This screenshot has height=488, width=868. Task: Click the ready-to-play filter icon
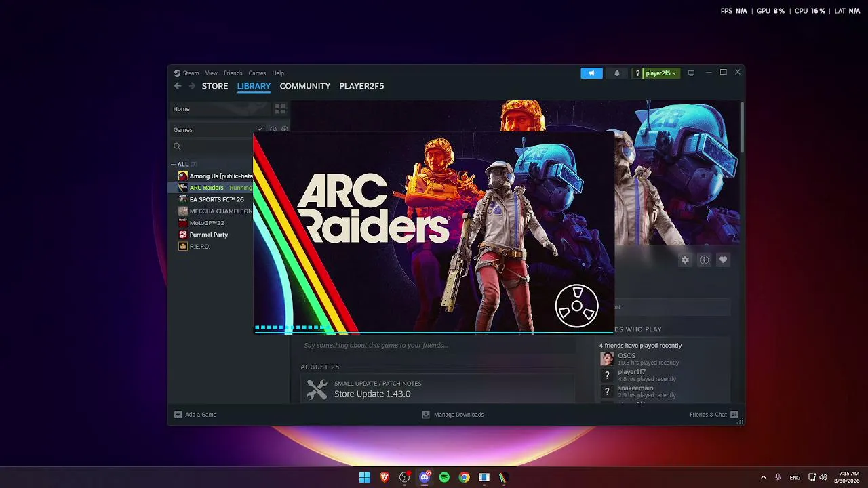[x=285, y=129]
